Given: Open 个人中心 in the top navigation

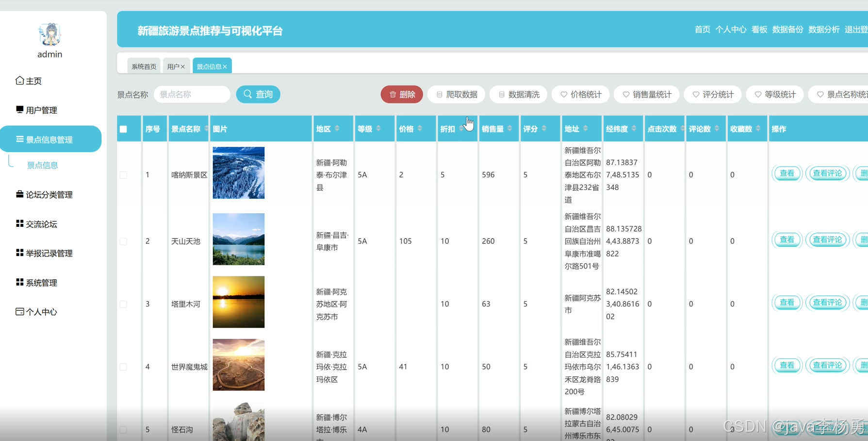Looking at the screenshot, I should point(731,30).
